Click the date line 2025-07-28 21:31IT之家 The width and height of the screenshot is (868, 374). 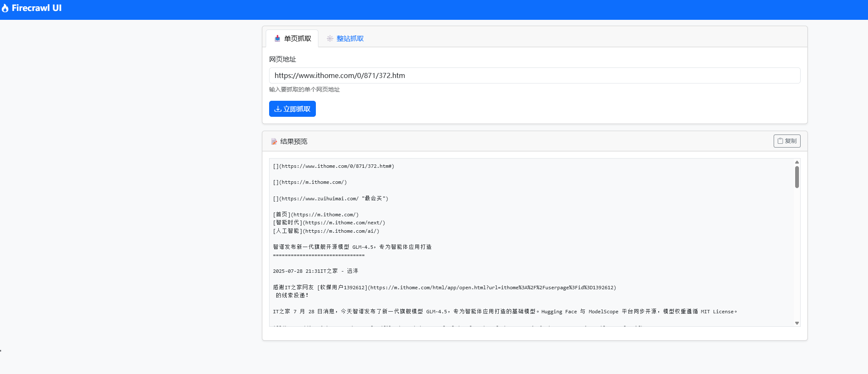315,271
